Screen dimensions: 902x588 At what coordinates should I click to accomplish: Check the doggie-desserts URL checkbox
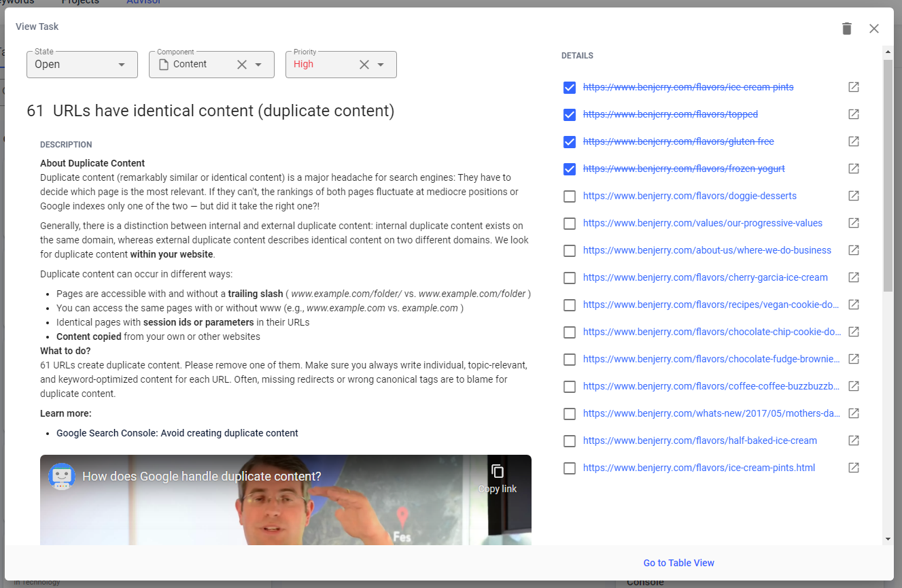tap(570, 196)
